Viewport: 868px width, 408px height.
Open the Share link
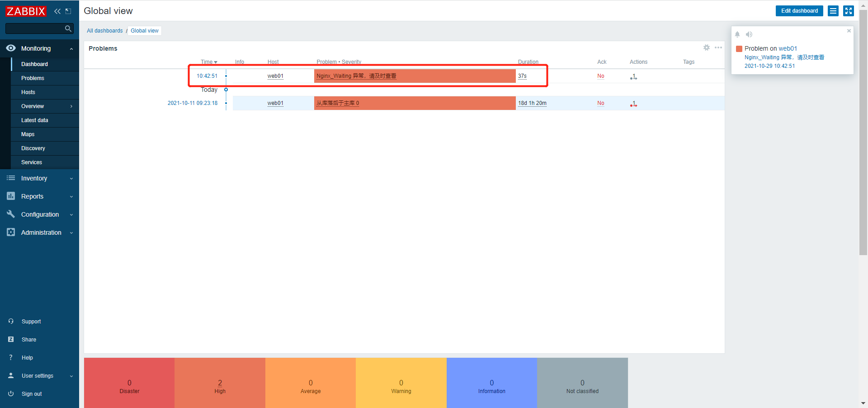29,340
